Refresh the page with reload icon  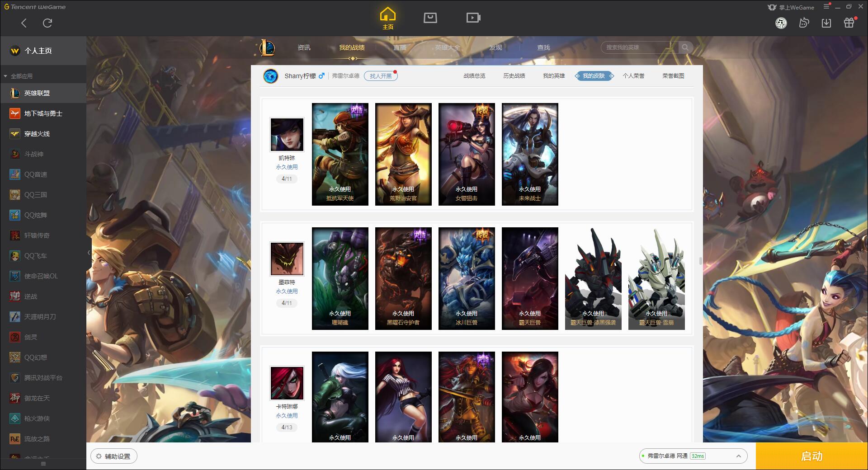pos(47,23)
